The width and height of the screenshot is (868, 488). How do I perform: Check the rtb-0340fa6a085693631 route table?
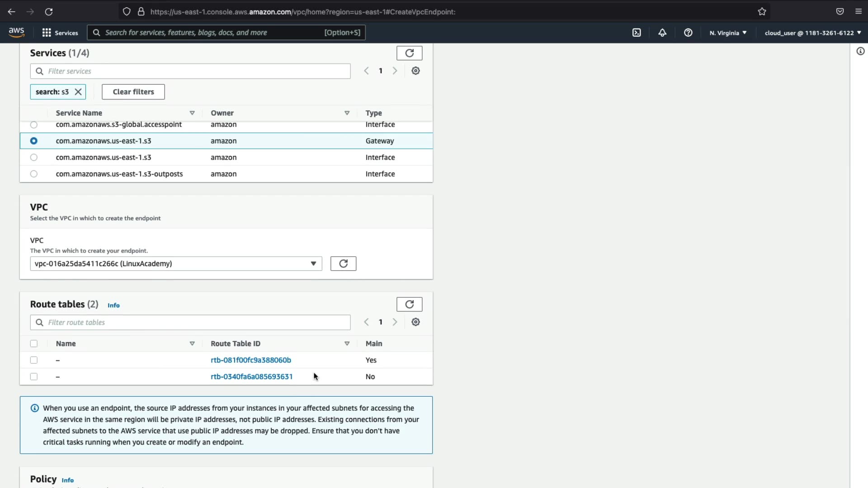tap(34, 376)
